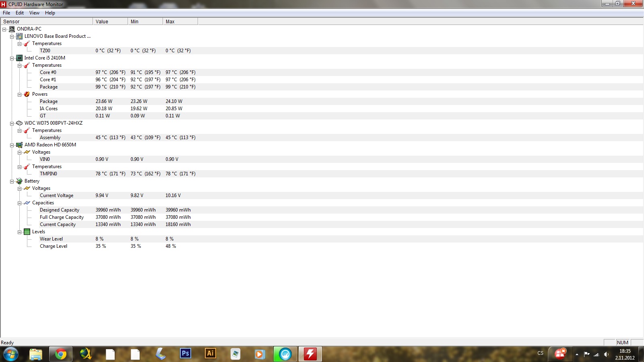This screenshot has height=362, width=644.
Task: Click the green circular taskbar app icon
Action: (x=285, y=354)
